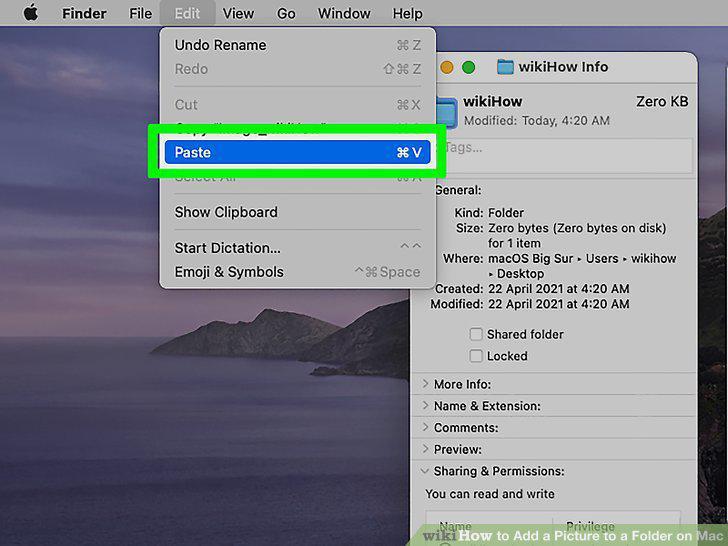728x546 pixels.
Task: Close the open Edit menu
Action: click(x=187, y=13)
